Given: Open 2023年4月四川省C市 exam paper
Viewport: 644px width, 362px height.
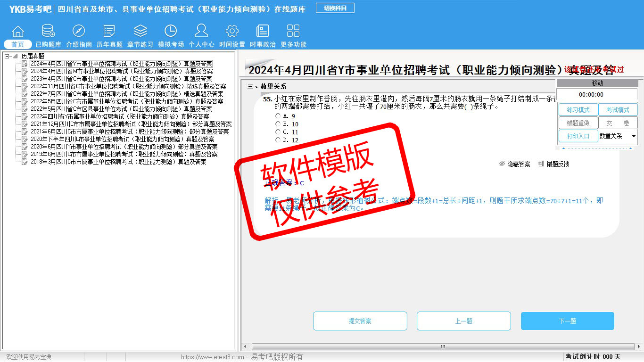Looking at the screenshot, I should (x=121, y=79).
